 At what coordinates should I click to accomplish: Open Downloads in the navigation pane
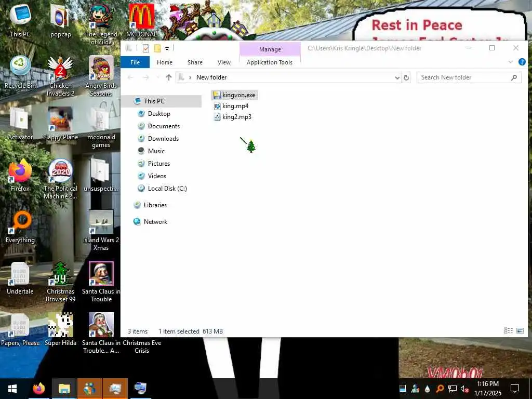pos(163,138)
